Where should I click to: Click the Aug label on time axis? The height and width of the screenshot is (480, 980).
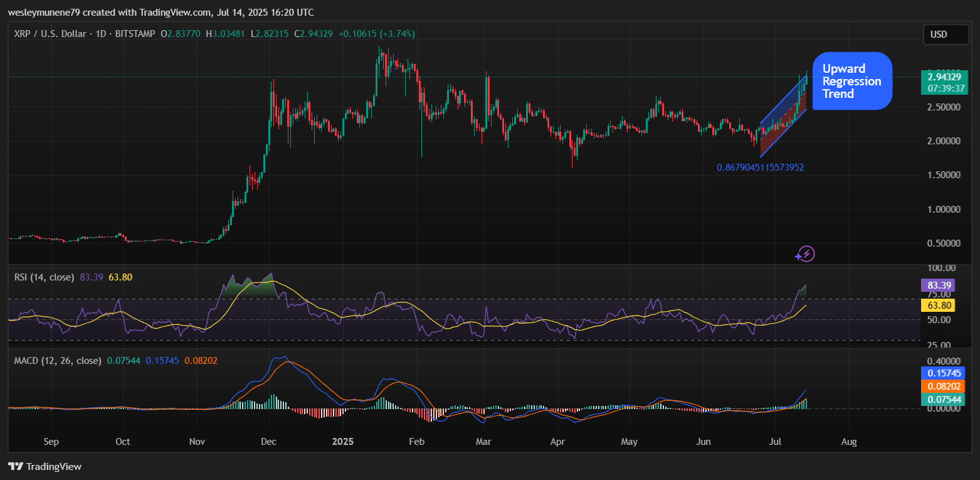tap(849, 442)
